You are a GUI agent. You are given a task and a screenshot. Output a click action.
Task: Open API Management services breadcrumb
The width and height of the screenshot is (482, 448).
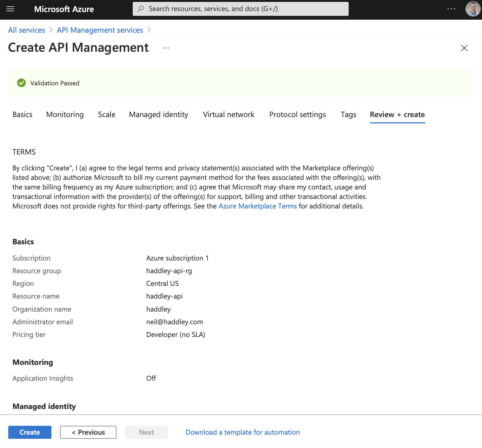click(100, 30)
